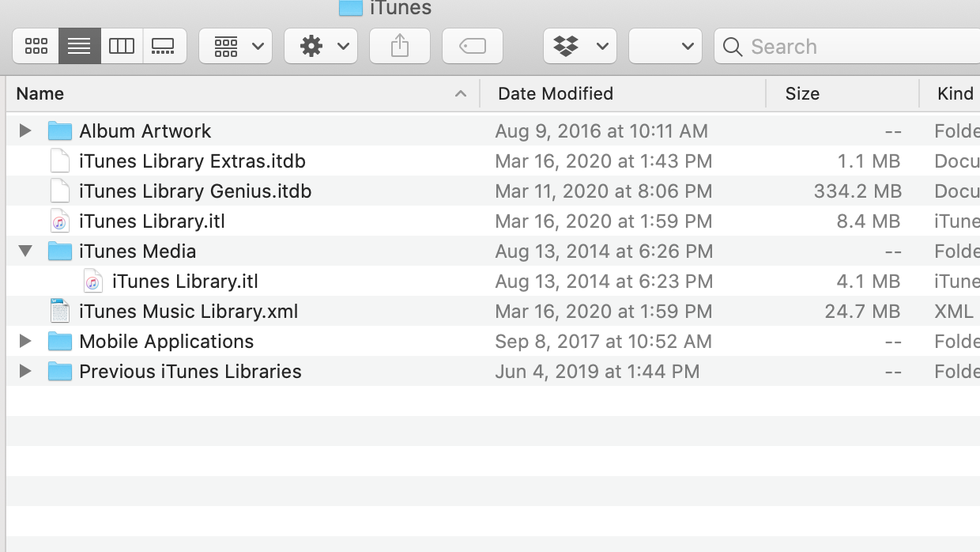Switch to list view
Viewport: 980px width, 552px height.
coord(79,47)
